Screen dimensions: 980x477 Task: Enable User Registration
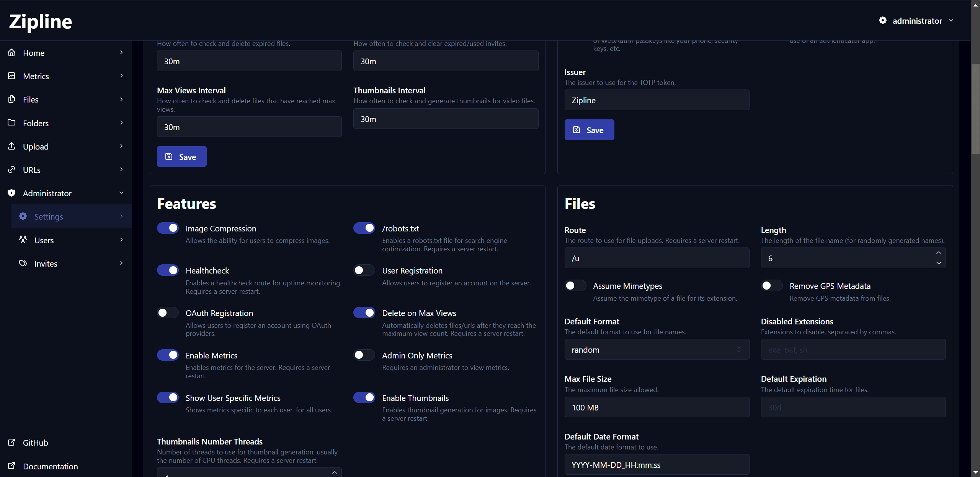pyautogui.click(x=364, y=270)
